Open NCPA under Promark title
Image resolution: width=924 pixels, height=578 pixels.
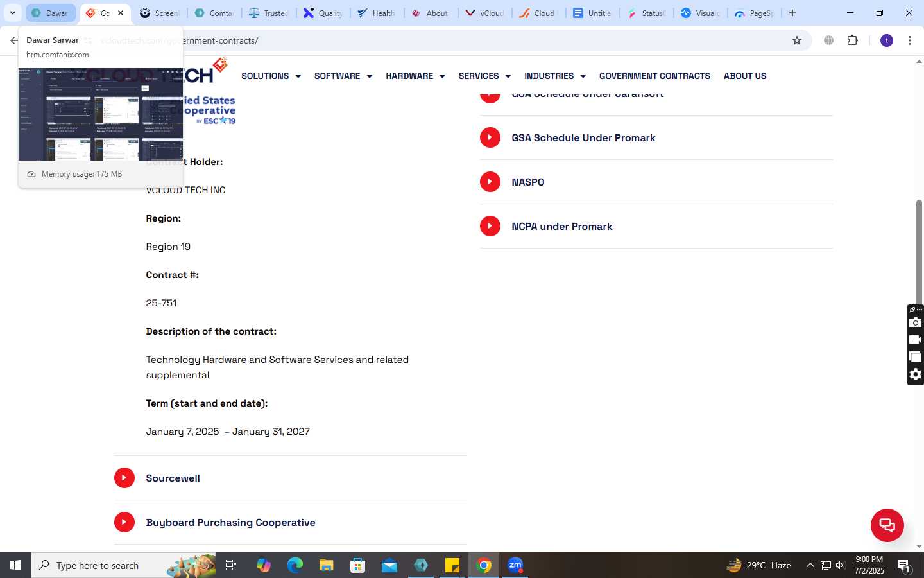point(561,226)
